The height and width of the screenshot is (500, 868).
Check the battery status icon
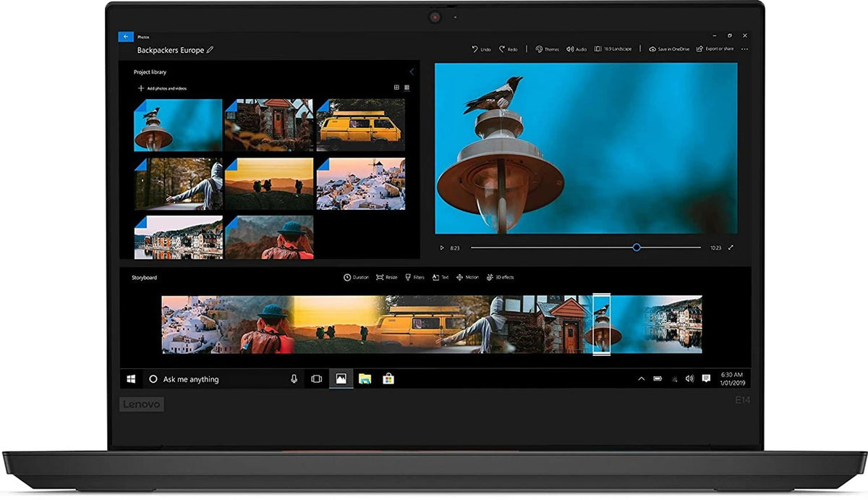pos(658,378)
